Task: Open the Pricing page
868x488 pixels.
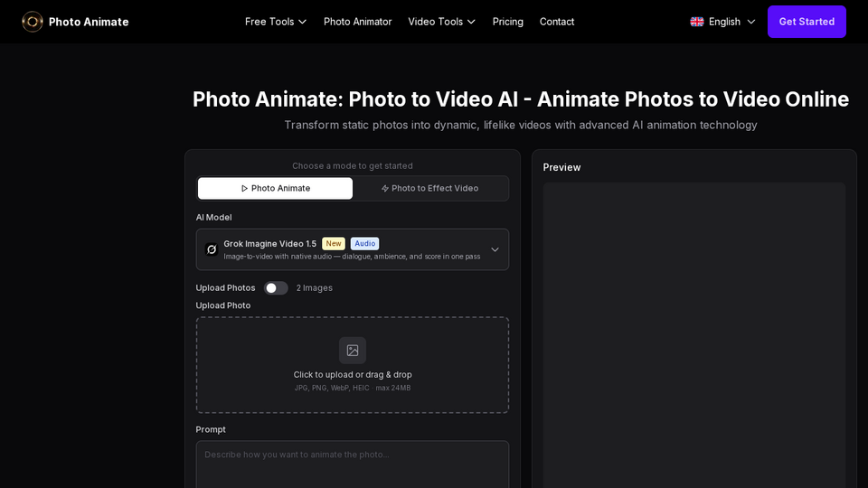Action: point(507,22)
